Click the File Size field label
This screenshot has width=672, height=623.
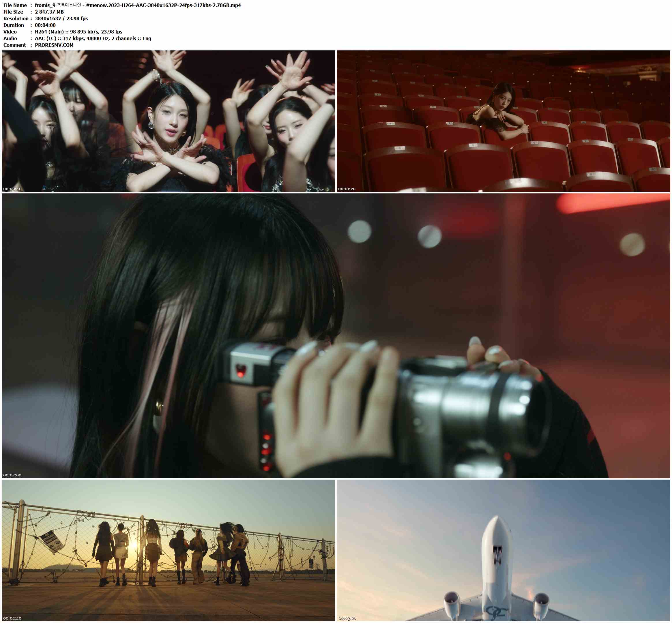click(x=13, y=12)
